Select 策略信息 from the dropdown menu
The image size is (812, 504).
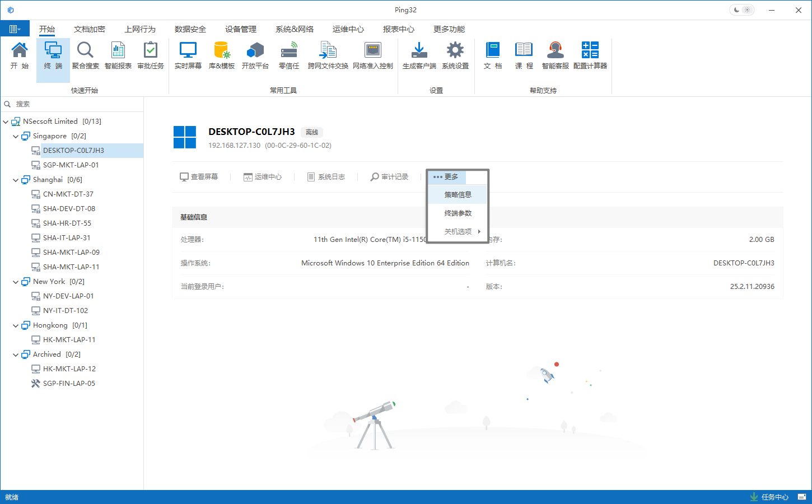pos(458,195)
